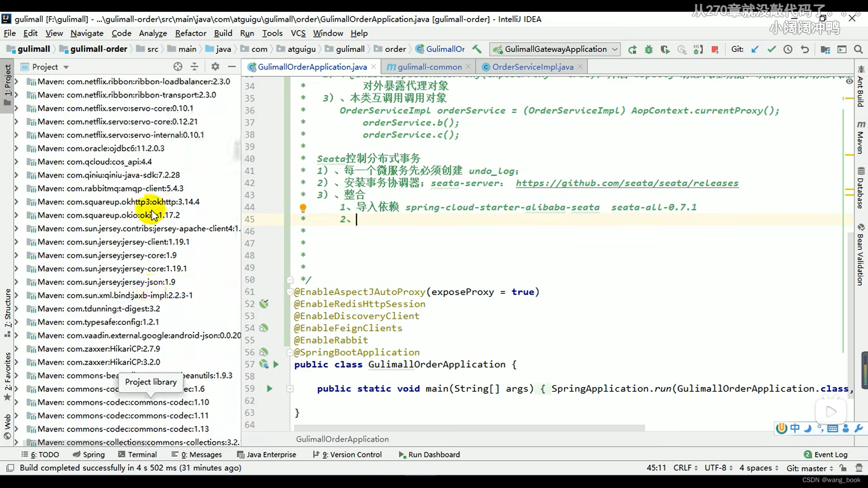
Task: Toggle the Z: Structure tool window
Action: (x=8, y=313)
